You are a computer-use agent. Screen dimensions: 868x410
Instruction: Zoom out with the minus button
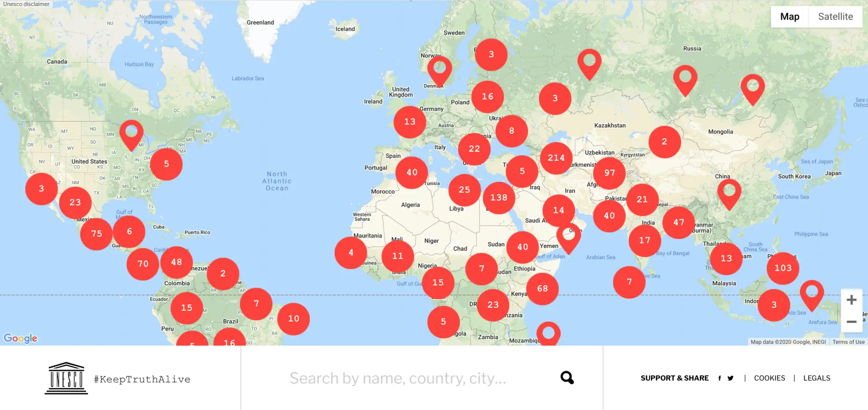click(x=851, y=322)
